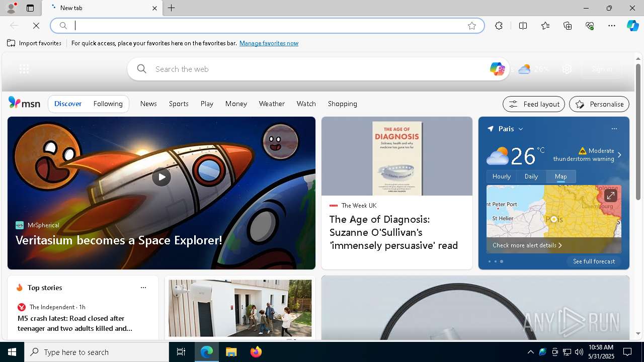The image size is (644, 362).
Task: Open the notification center
Action: [x=627, y=352]
